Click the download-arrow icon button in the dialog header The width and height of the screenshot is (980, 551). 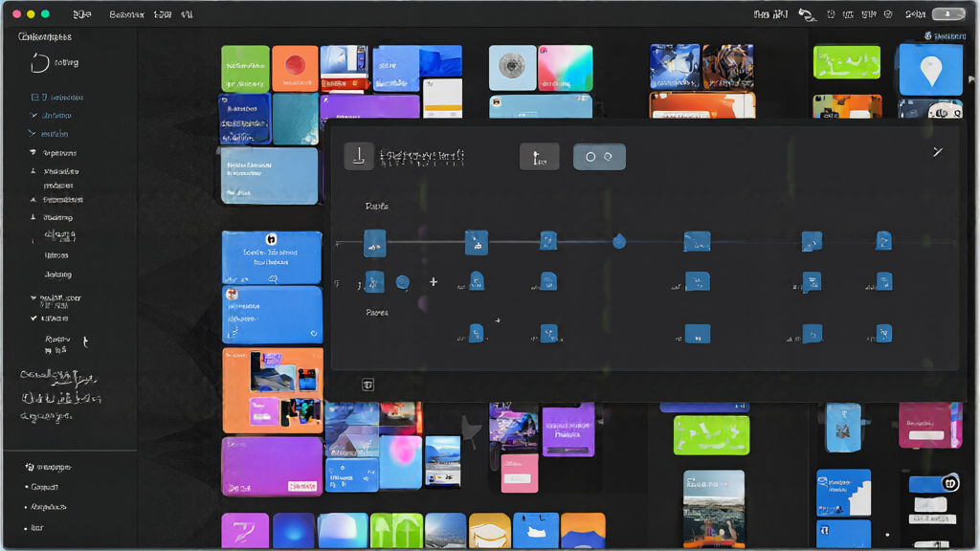pos(359,156)
